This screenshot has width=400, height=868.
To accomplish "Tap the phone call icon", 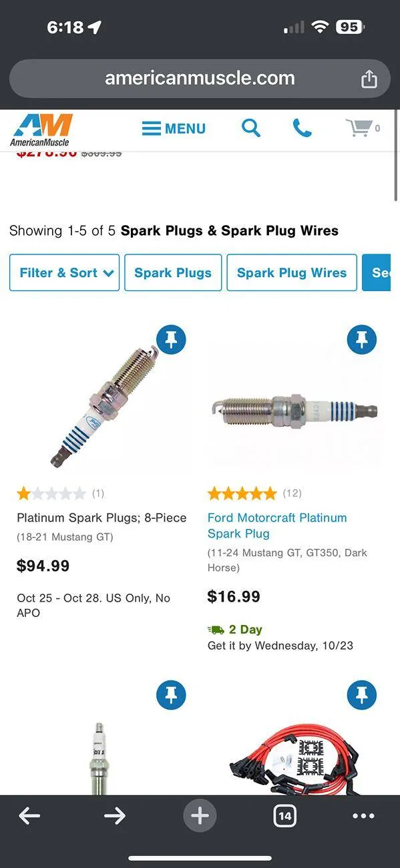I will pos(303,128).
